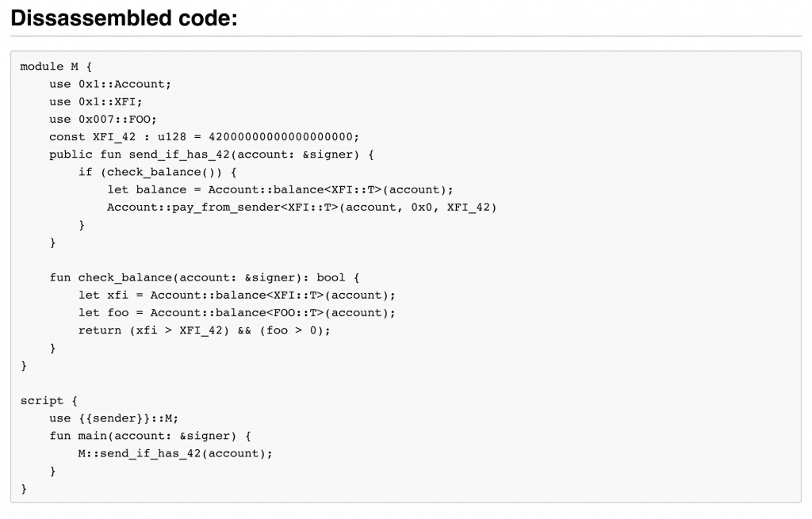Click the "let xfi" assignment line

236,295
